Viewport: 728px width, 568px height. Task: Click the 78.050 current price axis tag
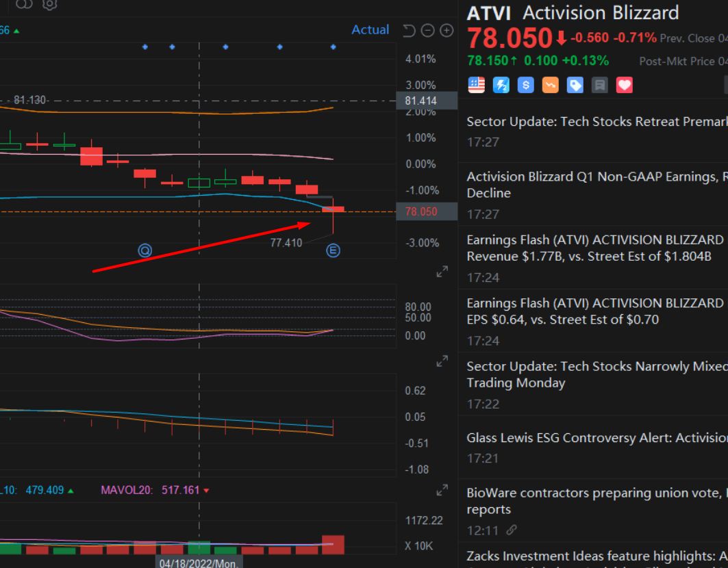pyautogui.click(x=426, y=211)
